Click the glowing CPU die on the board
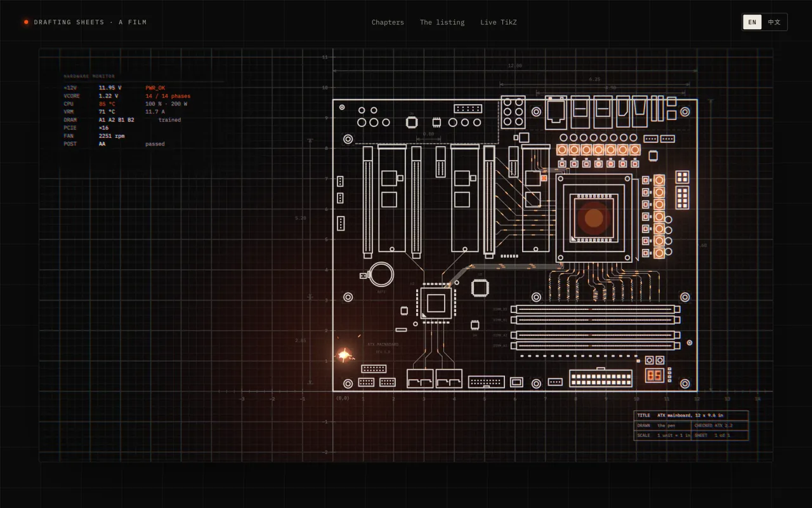This screenshot has height=508, width=812. tap(594, 218)
